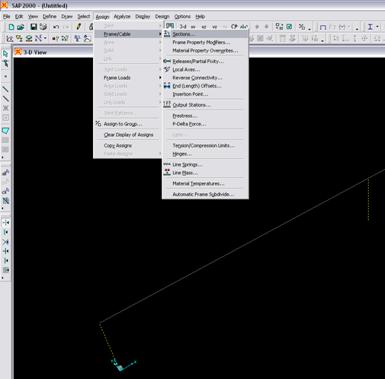The image size is (385, 379).
Task: Select Reverse Connectivity menu entry
Action: coord(205,78)
